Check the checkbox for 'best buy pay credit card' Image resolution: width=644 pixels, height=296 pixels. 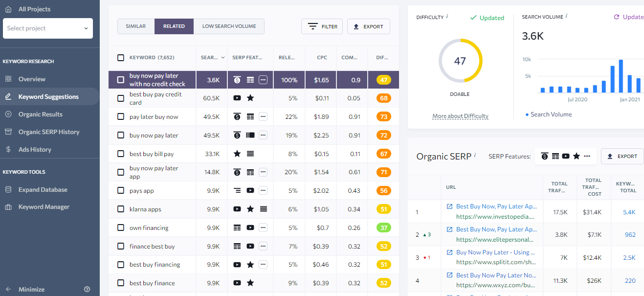point(121,98)
